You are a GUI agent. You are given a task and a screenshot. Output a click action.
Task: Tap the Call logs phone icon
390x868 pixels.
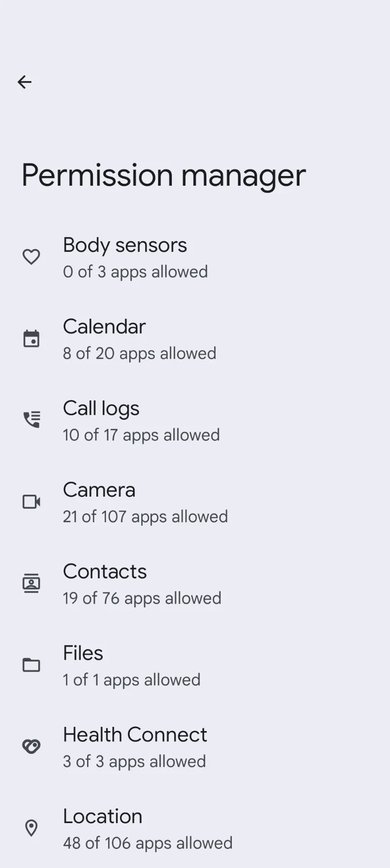[31, 420]
